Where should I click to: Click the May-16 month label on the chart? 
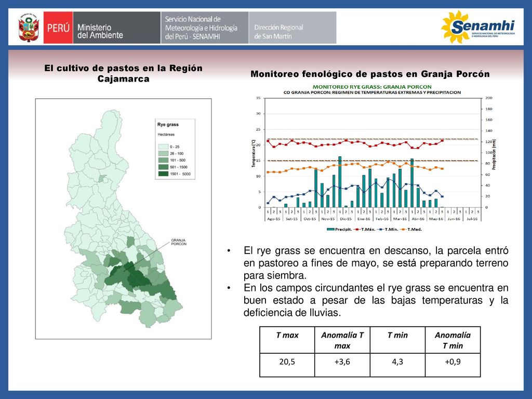tap(436, 219)
